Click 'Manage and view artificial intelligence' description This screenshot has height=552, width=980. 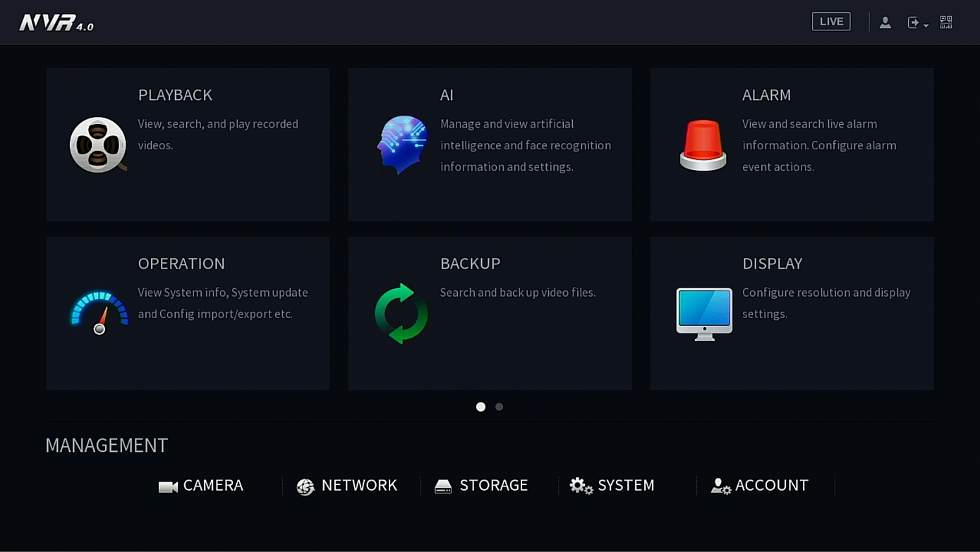click(526, 145)
